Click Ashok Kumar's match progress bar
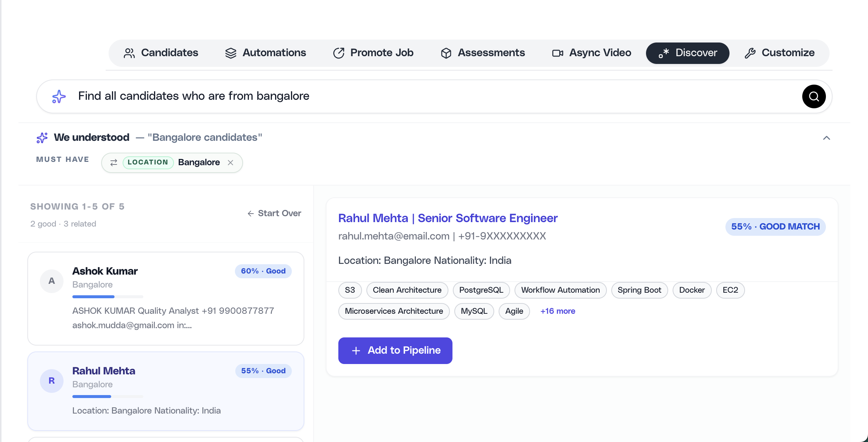The image size is (868, 442). tap(107, 296)
